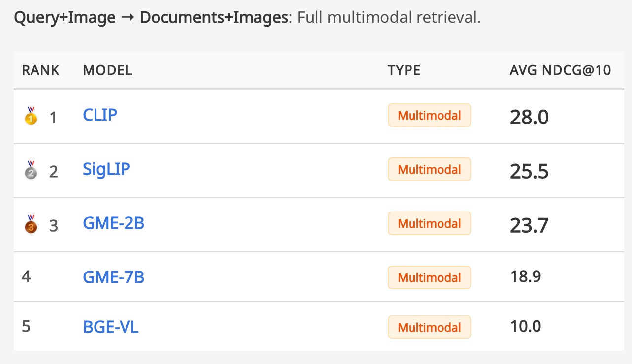
Task: Open the CLIP model link
Action: [100, 115]
